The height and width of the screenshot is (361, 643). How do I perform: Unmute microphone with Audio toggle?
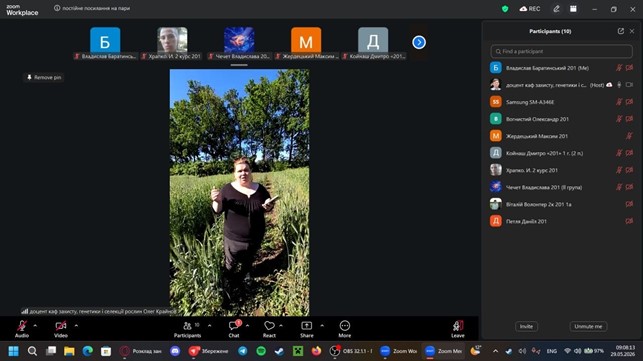coord(22,329)
